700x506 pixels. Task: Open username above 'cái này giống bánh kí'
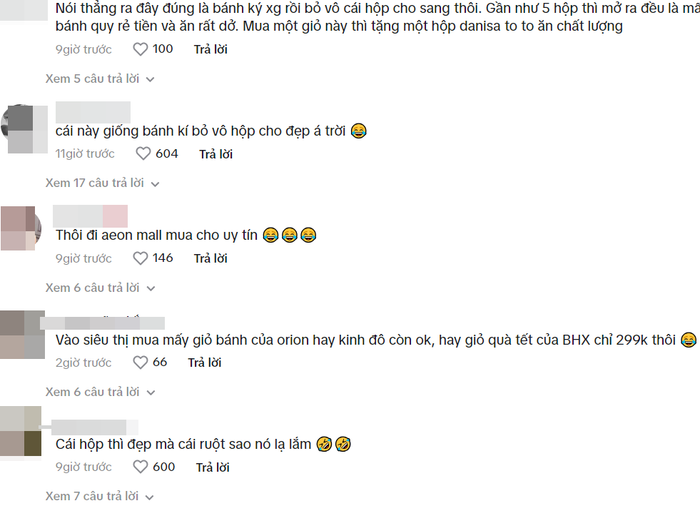tap(93, 112)
